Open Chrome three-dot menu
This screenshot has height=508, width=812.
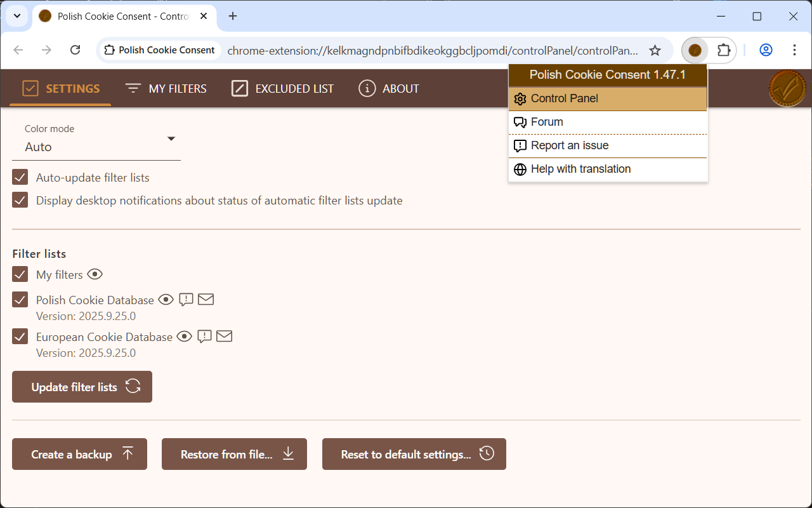point(794,50)
